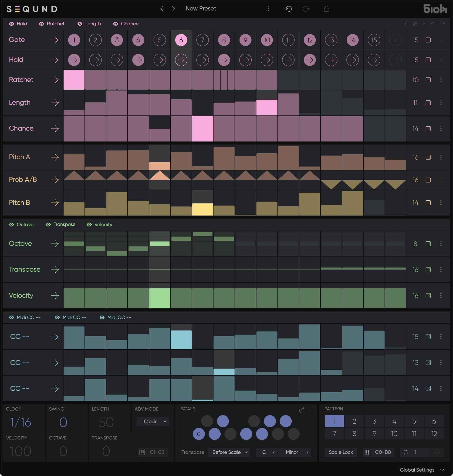Go to next preset arrow
Viewport: 453px width, 476px height.
coord(173,9)
